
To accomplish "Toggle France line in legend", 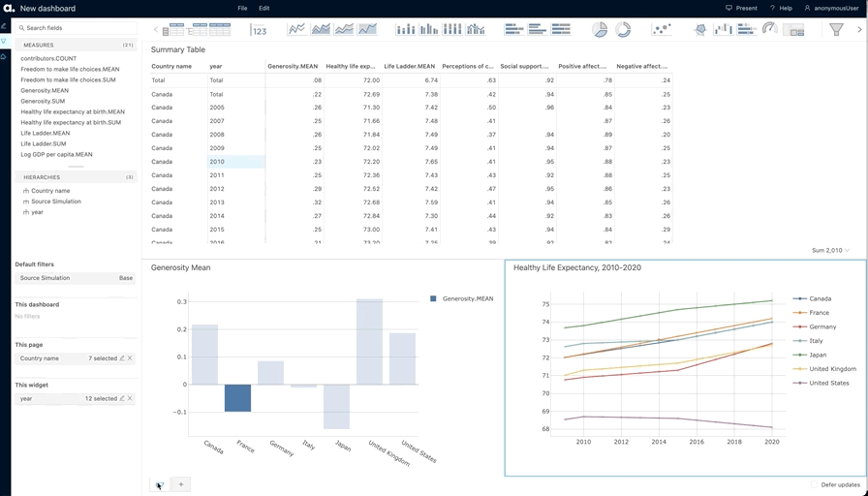I will 811,313.
